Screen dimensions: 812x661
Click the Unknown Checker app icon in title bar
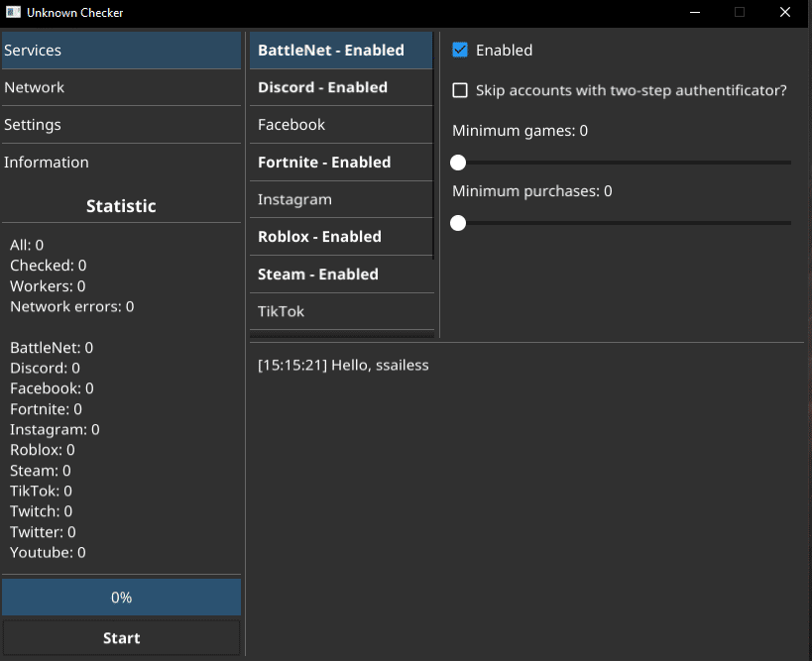tap(14, 13)
